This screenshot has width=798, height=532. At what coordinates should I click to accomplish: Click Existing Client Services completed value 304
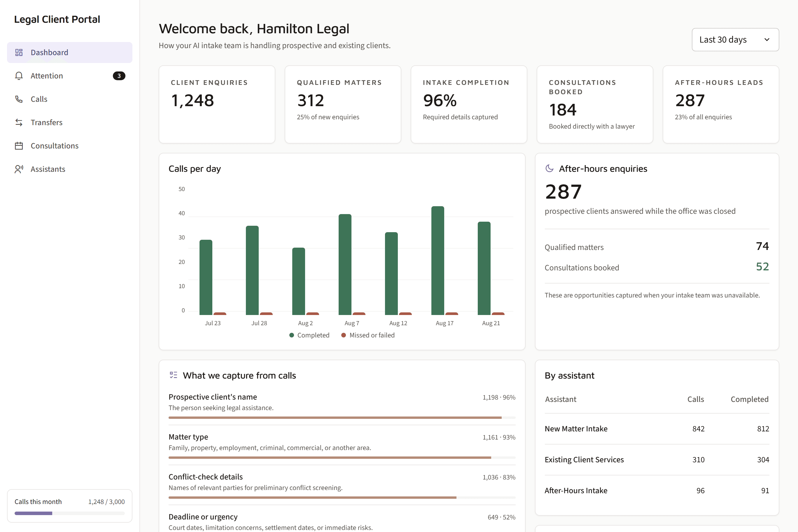click(x=763, y=460)
